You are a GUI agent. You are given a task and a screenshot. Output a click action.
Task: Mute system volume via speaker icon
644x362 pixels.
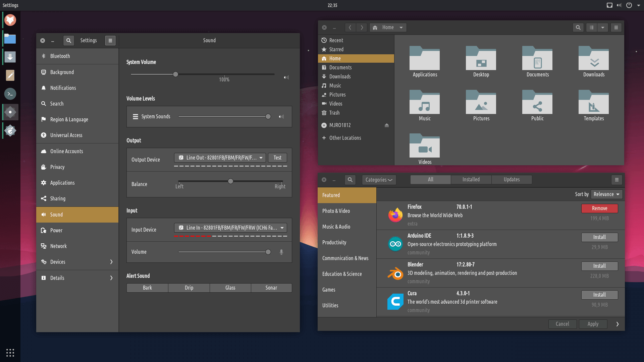[x=286, y=77]
